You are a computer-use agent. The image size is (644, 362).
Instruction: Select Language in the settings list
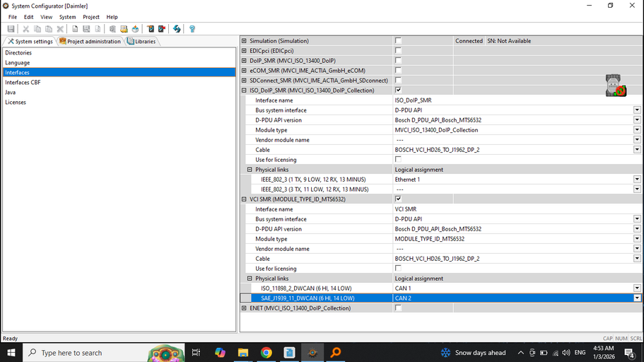(119, 62)
